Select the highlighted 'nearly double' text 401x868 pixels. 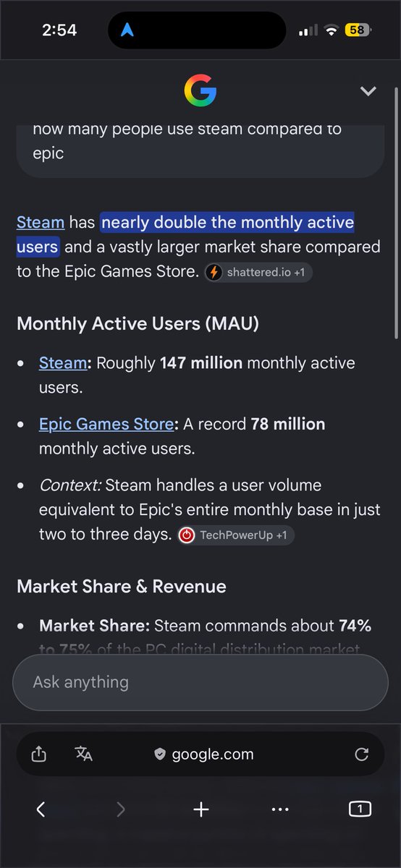(x=185, y=234)
